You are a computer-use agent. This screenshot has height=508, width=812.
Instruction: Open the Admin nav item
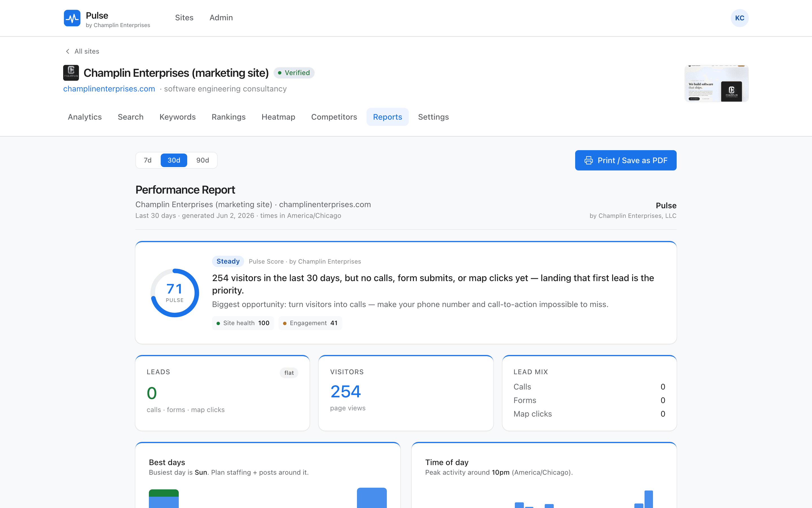coord(221,18)
